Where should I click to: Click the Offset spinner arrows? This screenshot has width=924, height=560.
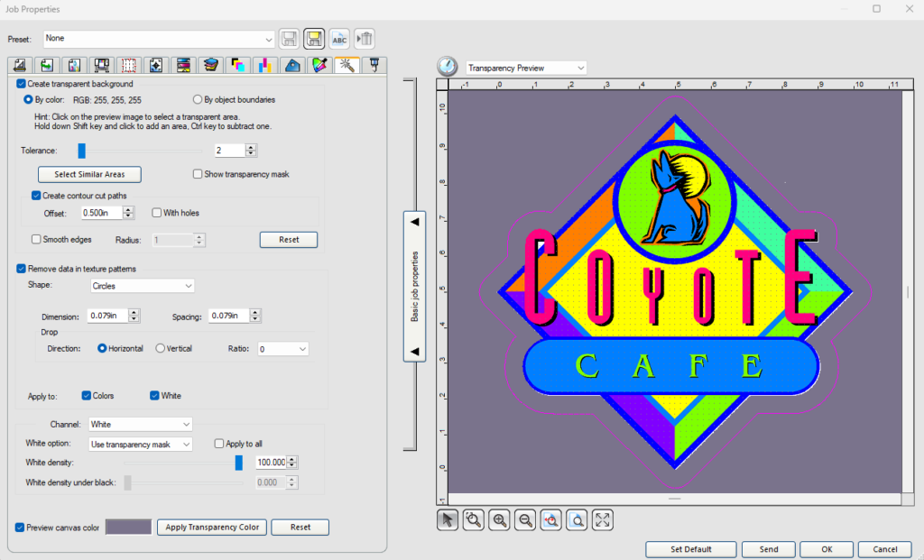(128, 213)
